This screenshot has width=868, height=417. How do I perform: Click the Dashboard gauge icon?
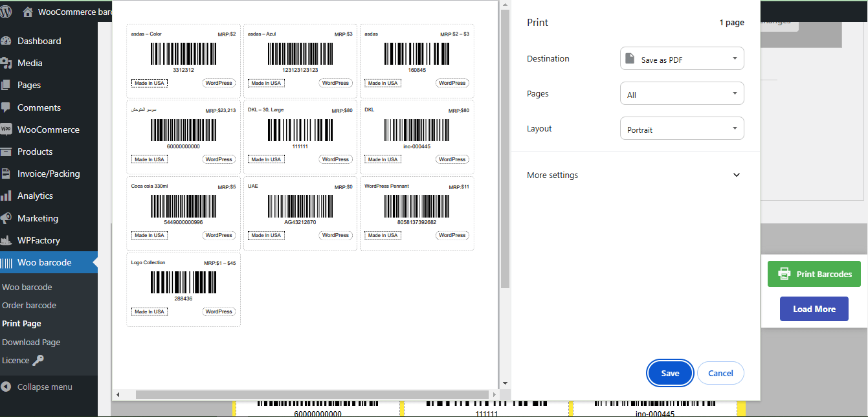point(6,41)
